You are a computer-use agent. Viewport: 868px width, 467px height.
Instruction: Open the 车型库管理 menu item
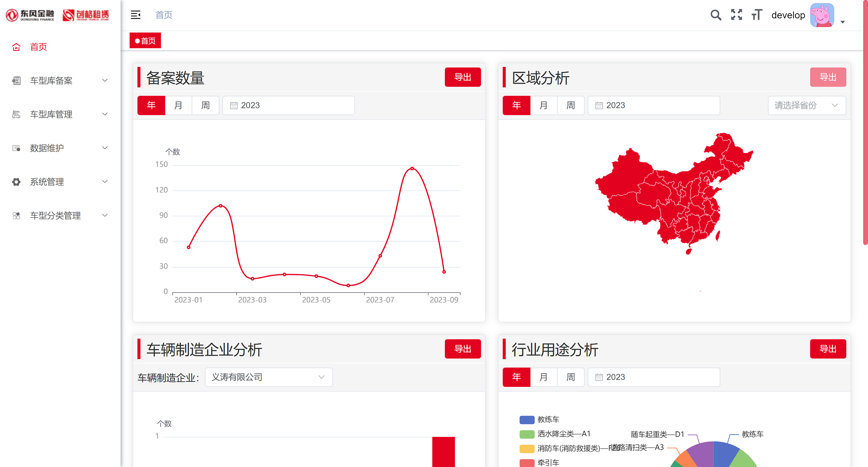(60, 114)
